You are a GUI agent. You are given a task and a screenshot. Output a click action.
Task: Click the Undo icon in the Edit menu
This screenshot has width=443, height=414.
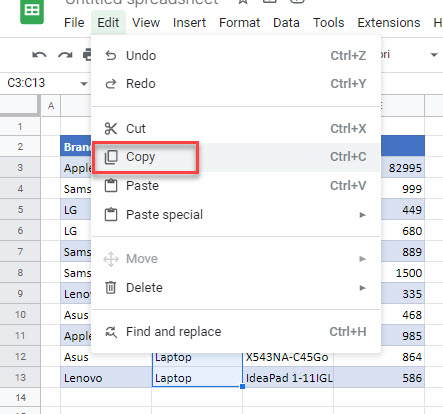coord(111,55)
